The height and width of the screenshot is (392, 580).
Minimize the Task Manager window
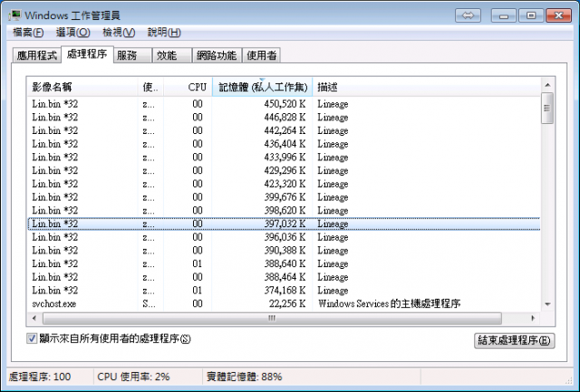(504, 15)
